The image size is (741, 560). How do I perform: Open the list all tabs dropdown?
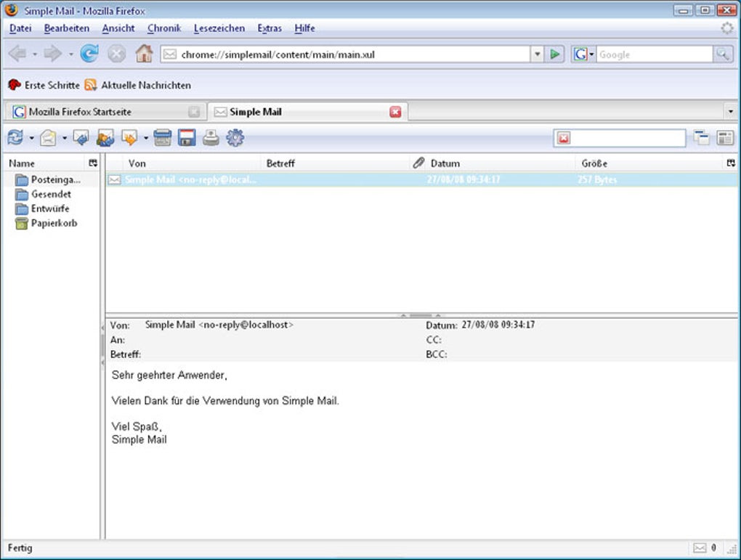pyautogui.click(x=731, y=112)
